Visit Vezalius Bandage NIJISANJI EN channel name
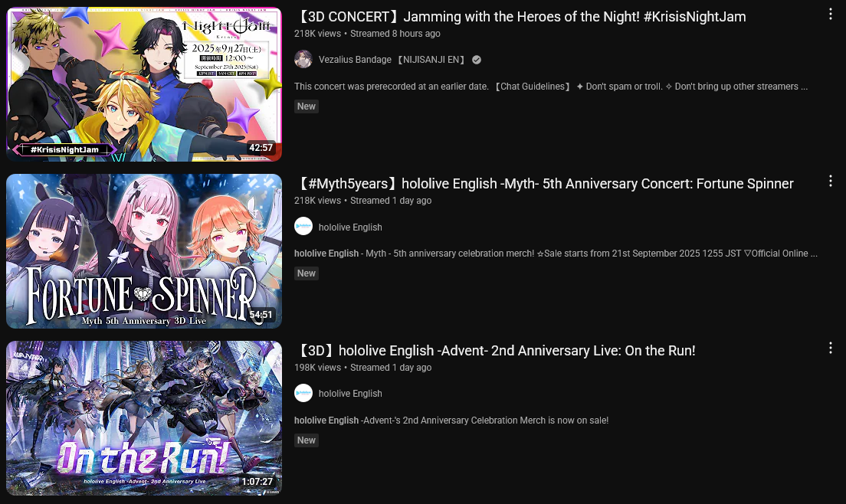The height and width of the screenshot is (504, 846). (393, 60)
